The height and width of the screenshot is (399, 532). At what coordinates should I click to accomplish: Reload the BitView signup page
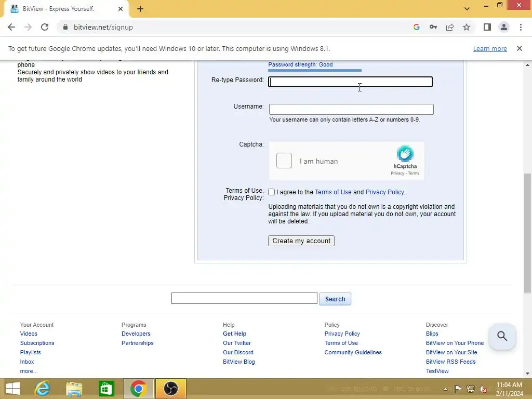pos(45,27)
